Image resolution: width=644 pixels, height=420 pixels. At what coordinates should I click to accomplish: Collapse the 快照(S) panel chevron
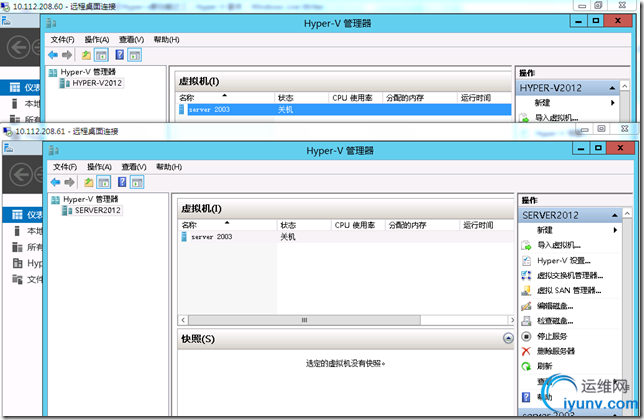508,338
